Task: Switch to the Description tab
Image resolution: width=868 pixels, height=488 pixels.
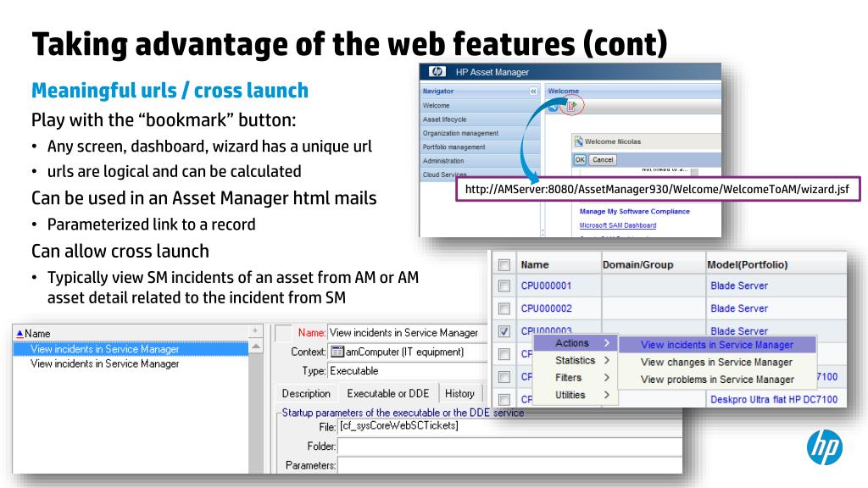Action: pyautogui.click(x=306, y=393)
